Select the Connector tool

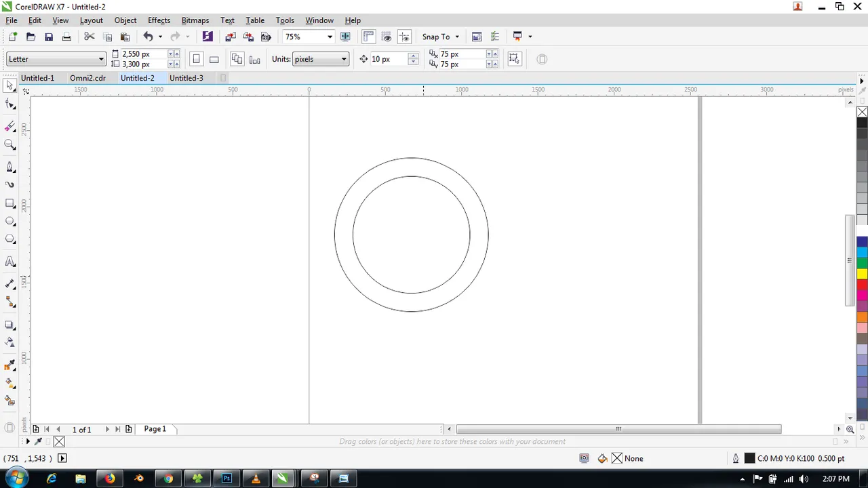click(10, 302)
